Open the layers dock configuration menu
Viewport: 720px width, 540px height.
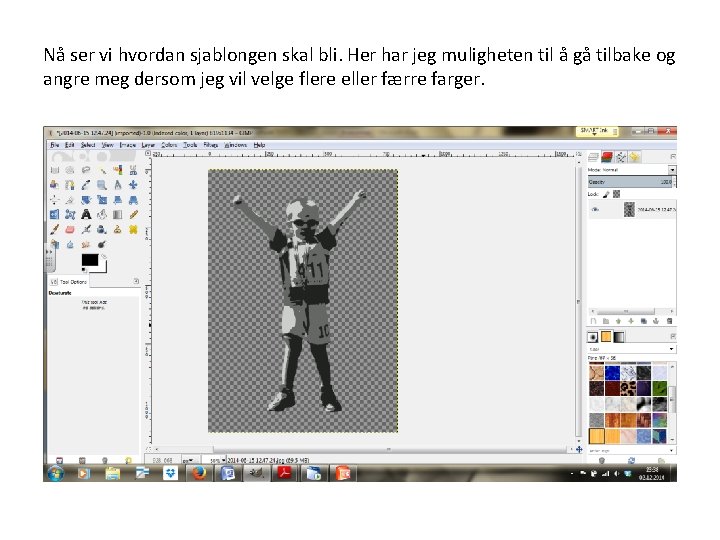tap(673, 157)
